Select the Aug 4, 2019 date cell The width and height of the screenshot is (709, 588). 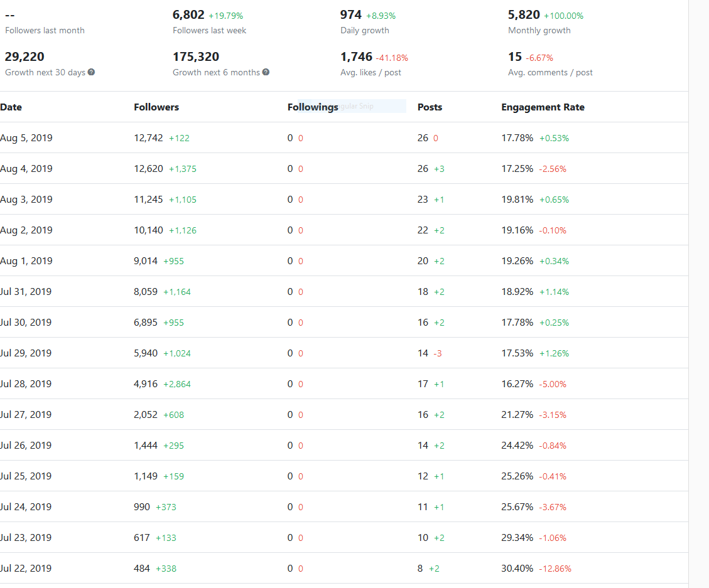tap(26, 169)
